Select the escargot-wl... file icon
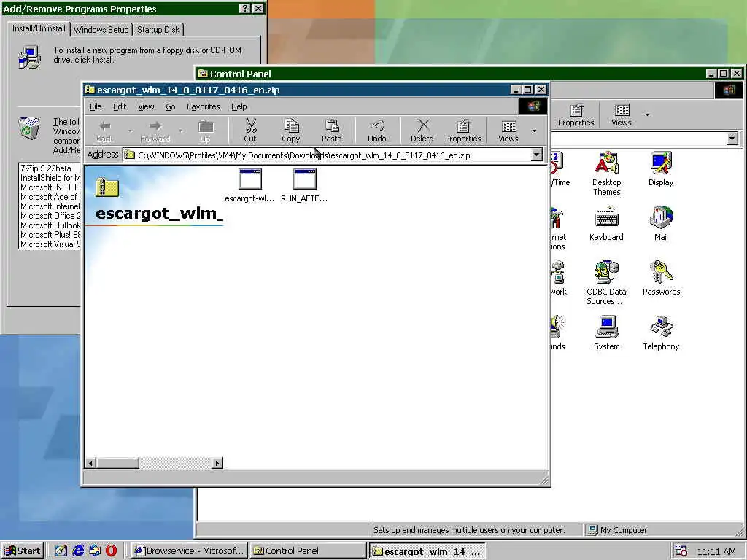Image resolution: width=747 pixels, height=560 pixels. [x=249, y=186]
